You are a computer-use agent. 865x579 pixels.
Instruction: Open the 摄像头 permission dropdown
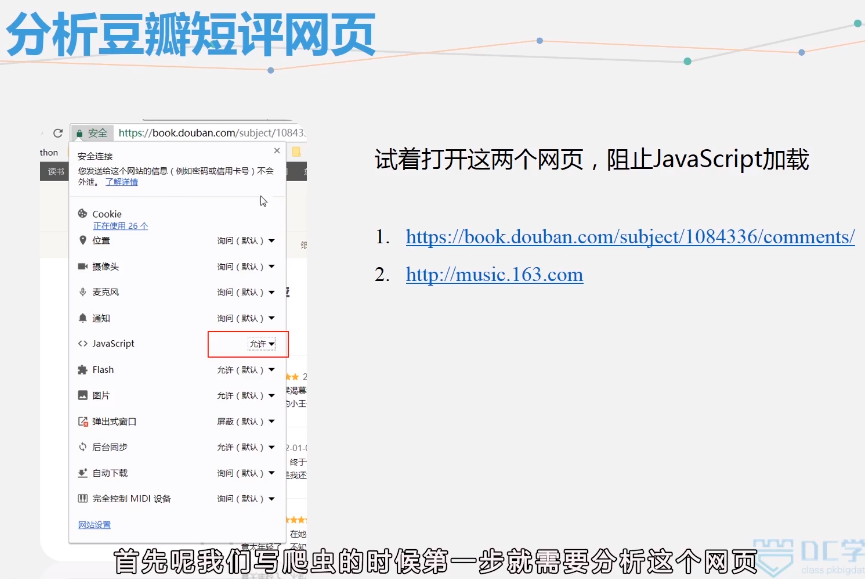click(245, 266)
